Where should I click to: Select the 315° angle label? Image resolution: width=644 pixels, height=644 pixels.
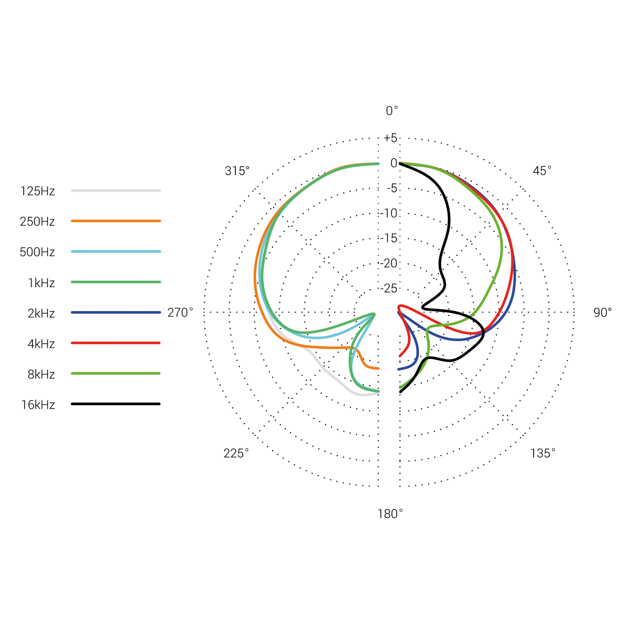[237, 171]
